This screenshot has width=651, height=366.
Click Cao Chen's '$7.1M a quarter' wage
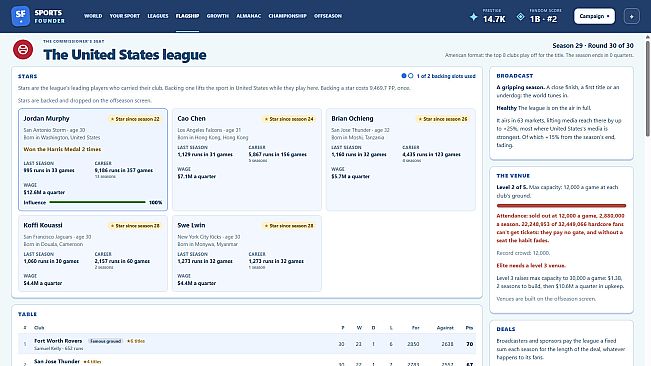(x=196, y=176)
